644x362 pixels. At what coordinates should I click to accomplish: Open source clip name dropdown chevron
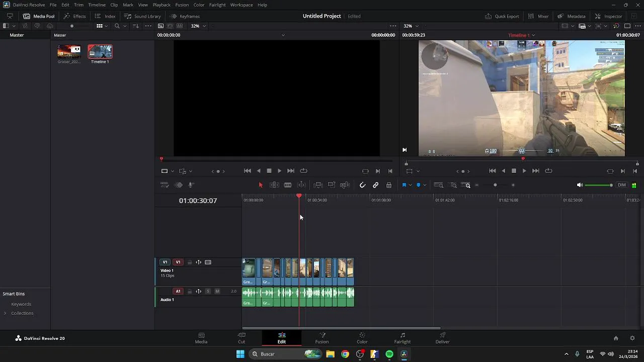pyautogui.click(x=283, y=35)
